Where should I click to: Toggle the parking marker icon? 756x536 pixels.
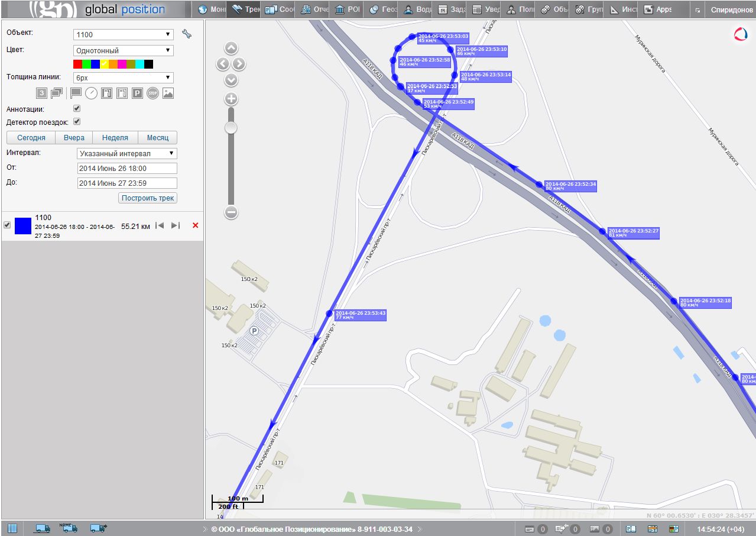pyautogui.click(x=137, y=93)
